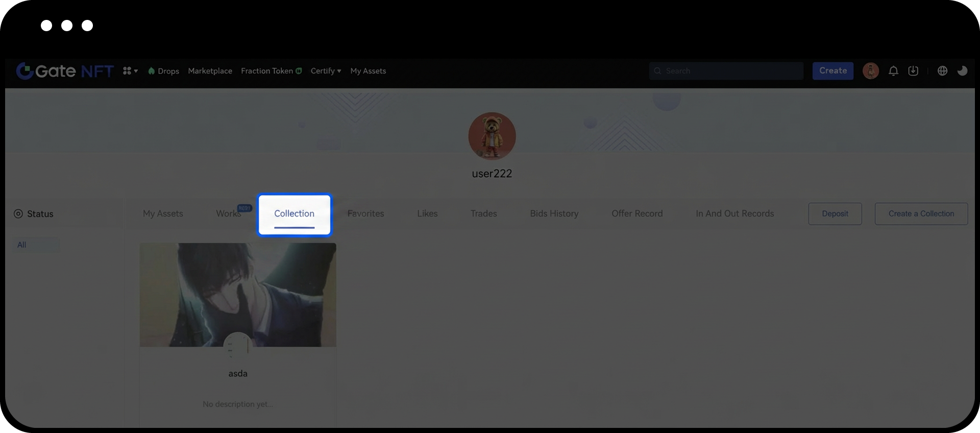Click Create a Collection button
This screenshot has height=433, width=980.
[x=921, y=213]
